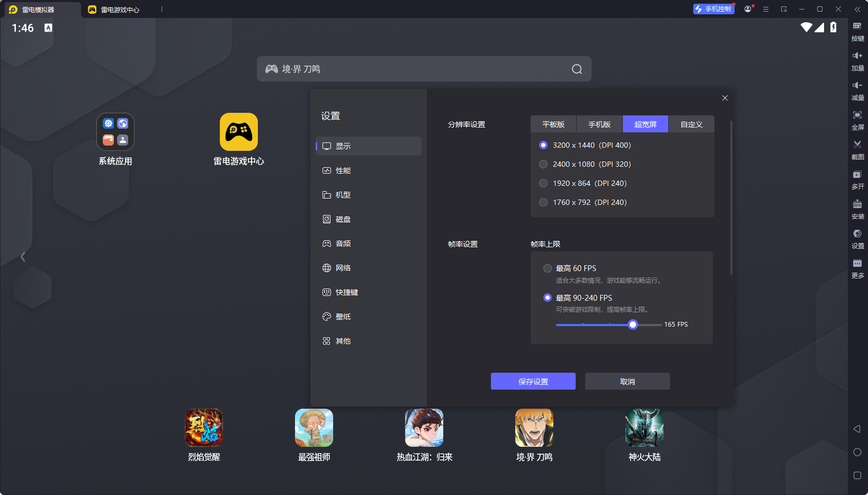Switch to the 手机版 resolution tab
The height and width of the screenshot is (495, 868).
coord(599,124)
